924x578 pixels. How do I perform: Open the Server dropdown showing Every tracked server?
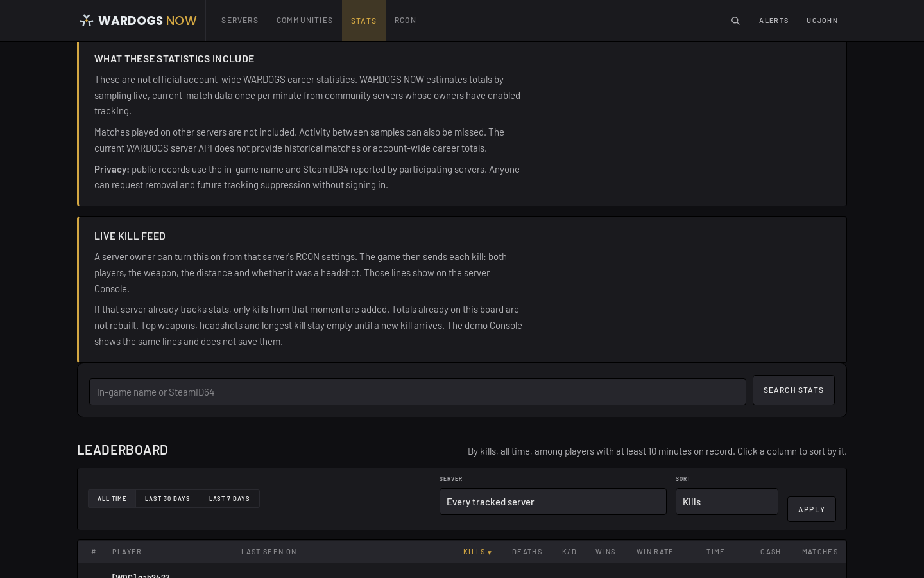[x=553, y=502]
